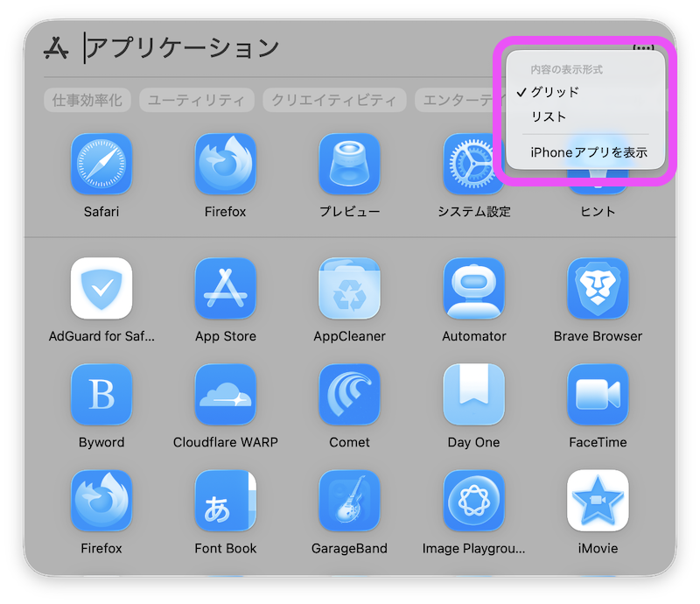Screen dimensions: 700x604
Task: Click the アプリケーション search field
Action: (x=183, y=48)
